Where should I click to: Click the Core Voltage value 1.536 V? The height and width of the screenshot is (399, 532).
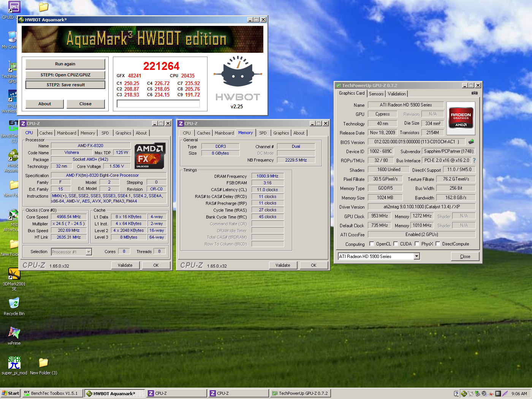(117, 166)
